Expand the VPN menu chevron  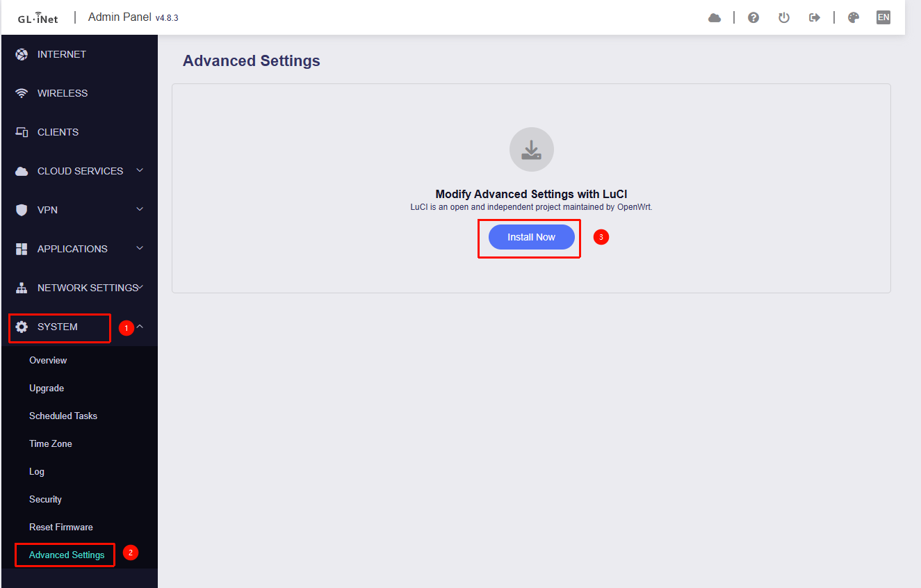(x=140, y=209)
